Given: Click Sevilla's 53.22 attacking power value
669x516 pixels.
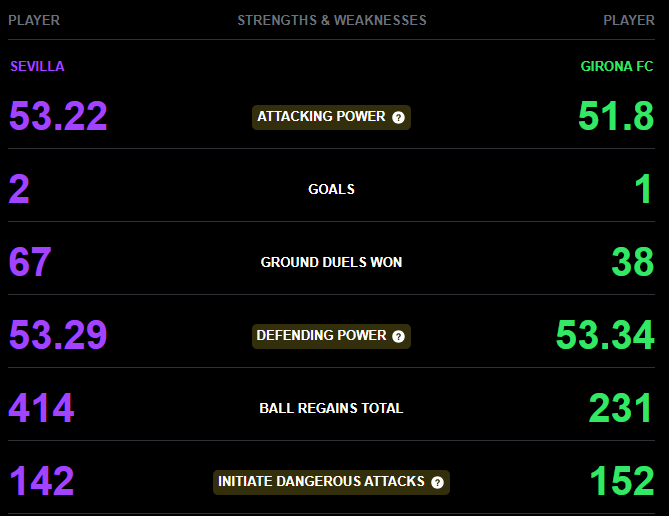Looking at the screenshot, I should pos(58,116).
